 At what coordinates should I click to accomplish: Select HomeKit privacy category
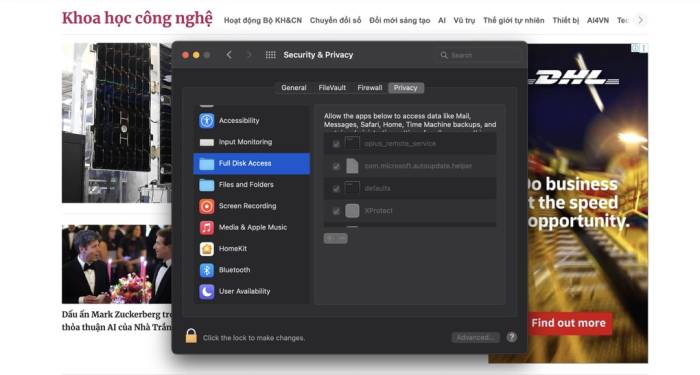point(251,249)
